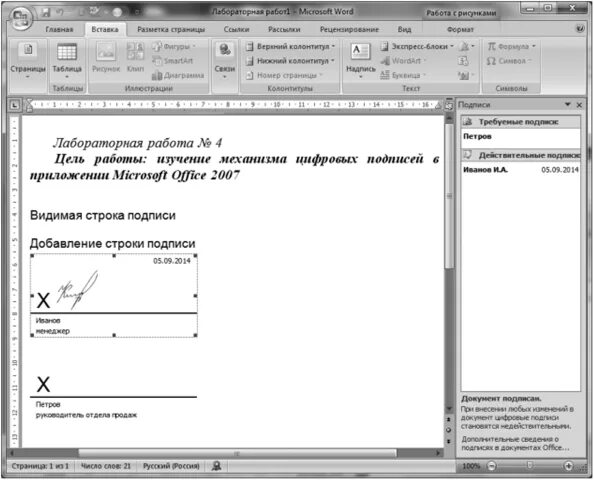Open link about signatures in Office documents
This screenshot has width=594, height=480.
tap(515, 444)
